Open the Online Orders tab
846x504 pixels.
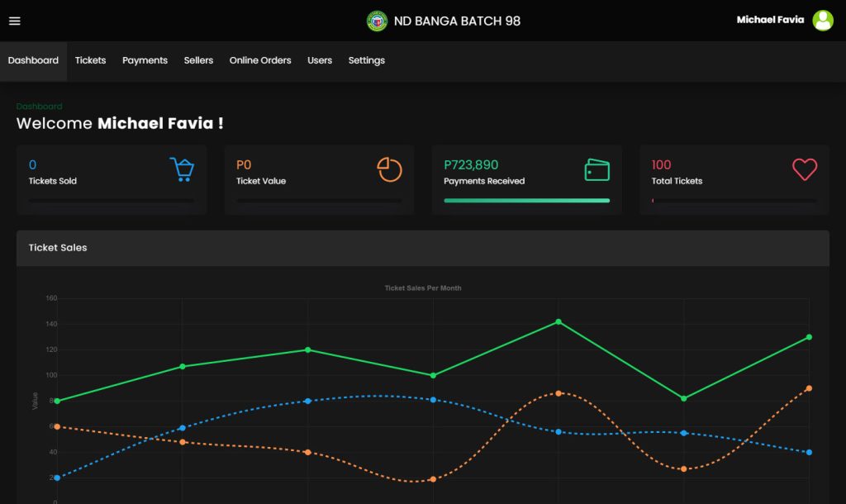pos(260,60)
